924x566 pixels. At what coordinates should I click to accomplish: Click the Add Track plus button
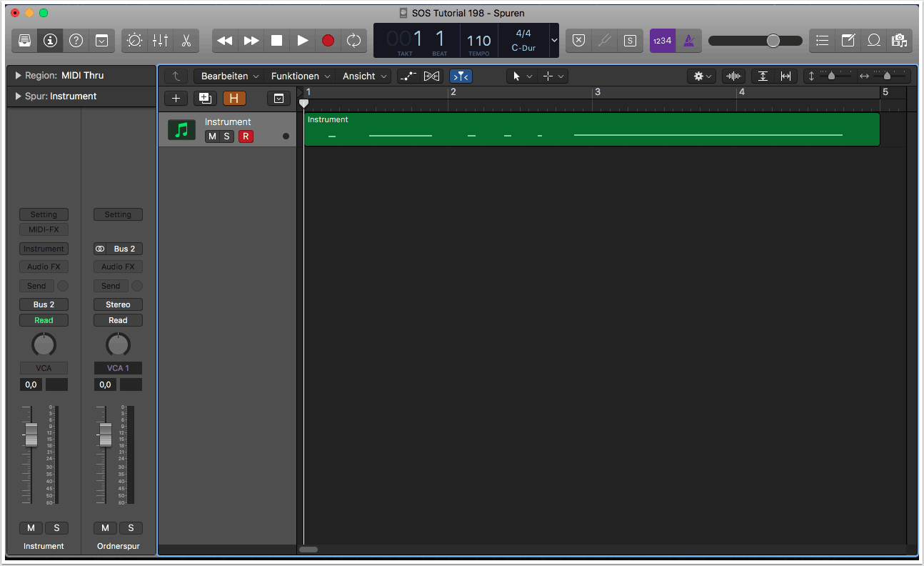point(176,99)
